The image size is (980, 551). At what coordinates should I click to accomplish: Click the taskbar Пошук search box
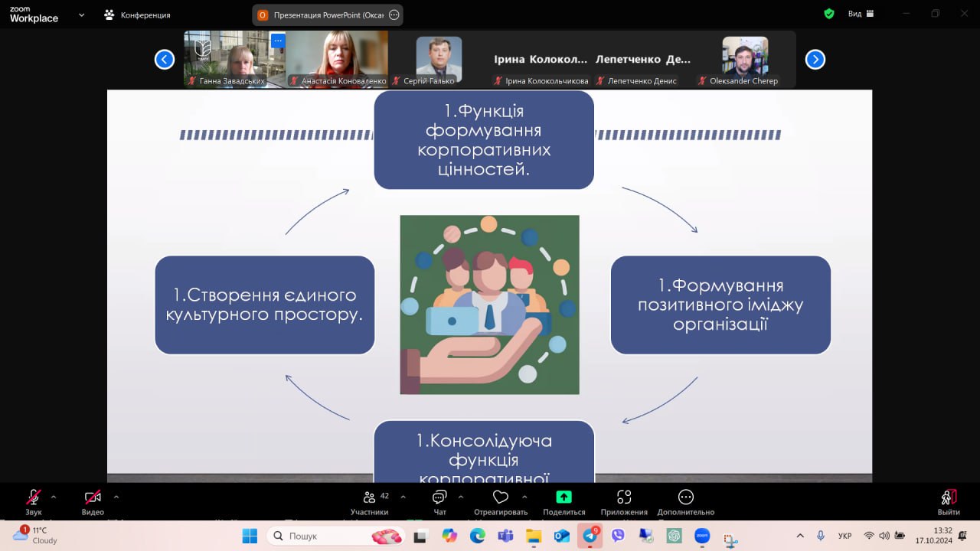point(335,536)
